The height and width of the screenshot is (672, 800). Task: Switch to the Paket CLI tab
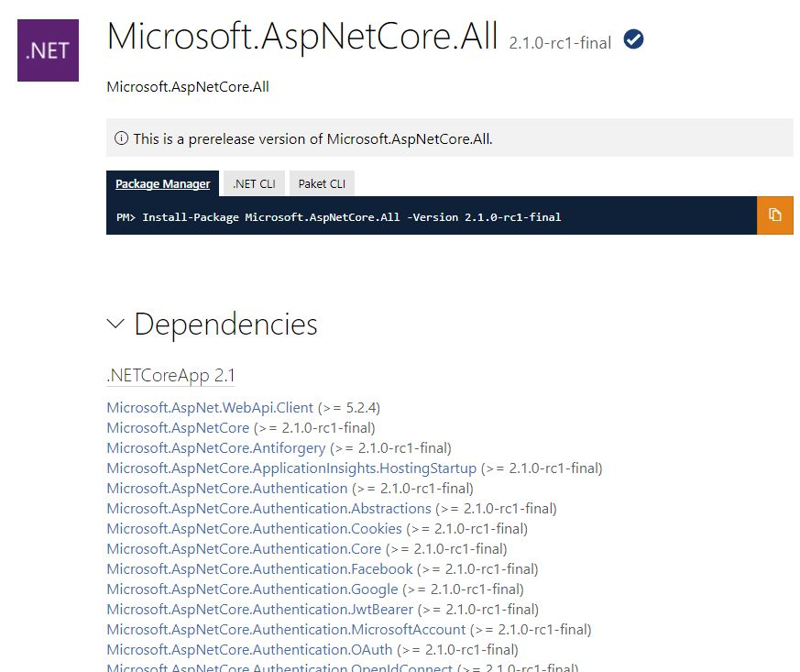coord(322,183)
